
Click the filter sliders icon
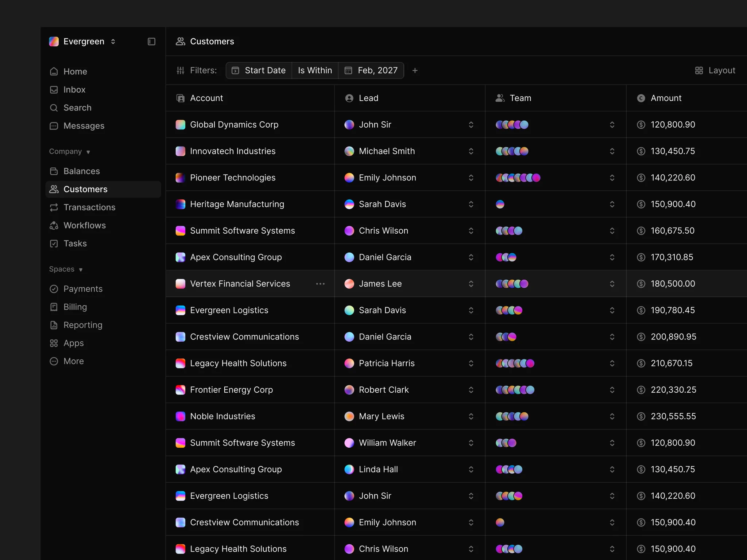[x=181, y=70]
